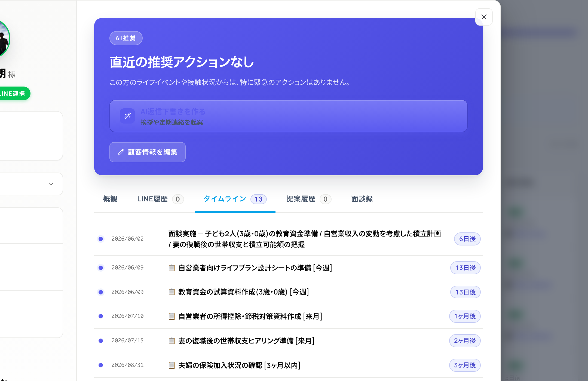
Task: Click timeline dot for 2026/07/10 entry
Action: [x=101, y=316]
